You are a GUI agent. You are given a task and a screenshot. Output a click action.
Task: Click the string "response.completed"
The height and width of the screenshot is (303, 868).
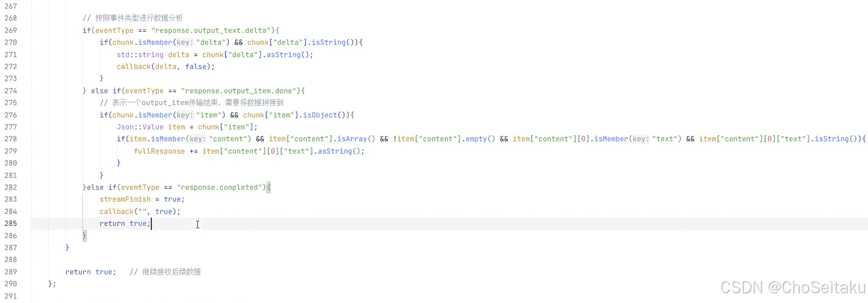(x=219, y=188)
